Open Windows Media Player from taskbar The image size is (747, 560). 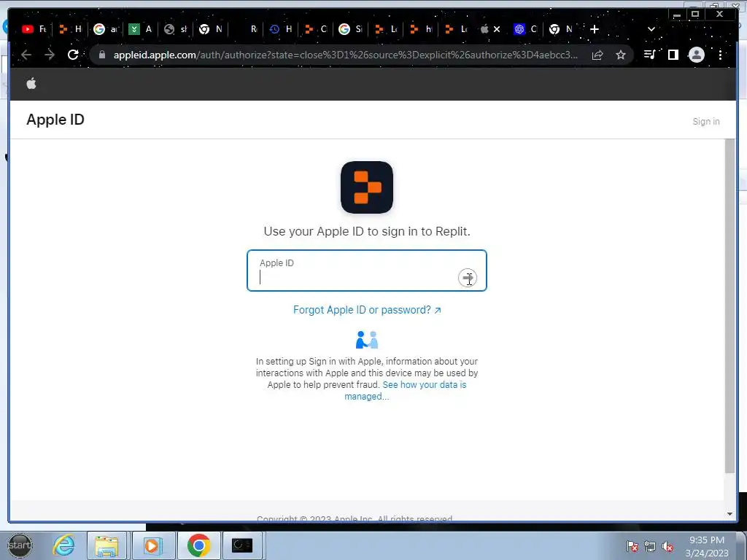(152, 545)
